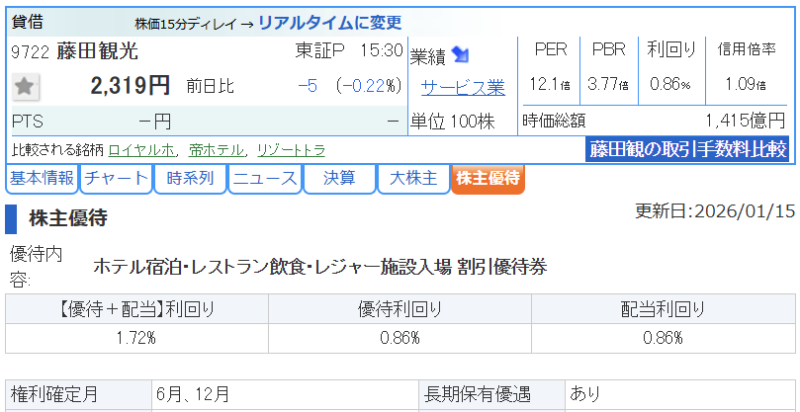Click the 藤田観の取引手数料比較 button
The height and width of the screenshot is (412, 800).
click(x=687, y=150)
